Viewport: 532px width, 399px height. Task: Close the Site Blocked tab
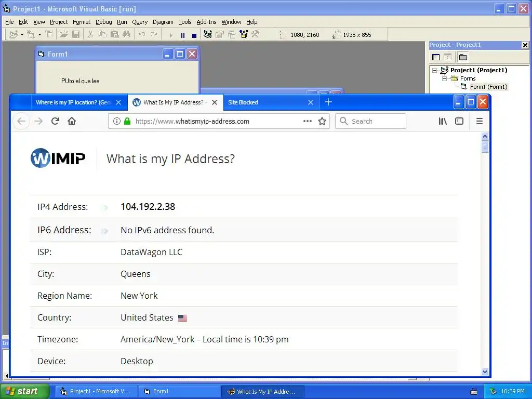tap(311, 102)
